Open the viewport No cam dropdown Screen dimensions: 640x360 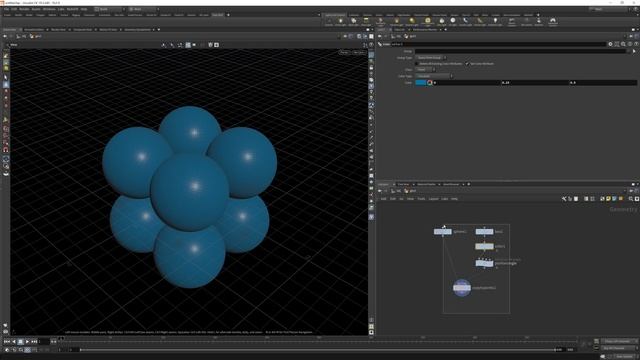pyautogui.click(x=358, y=52)
